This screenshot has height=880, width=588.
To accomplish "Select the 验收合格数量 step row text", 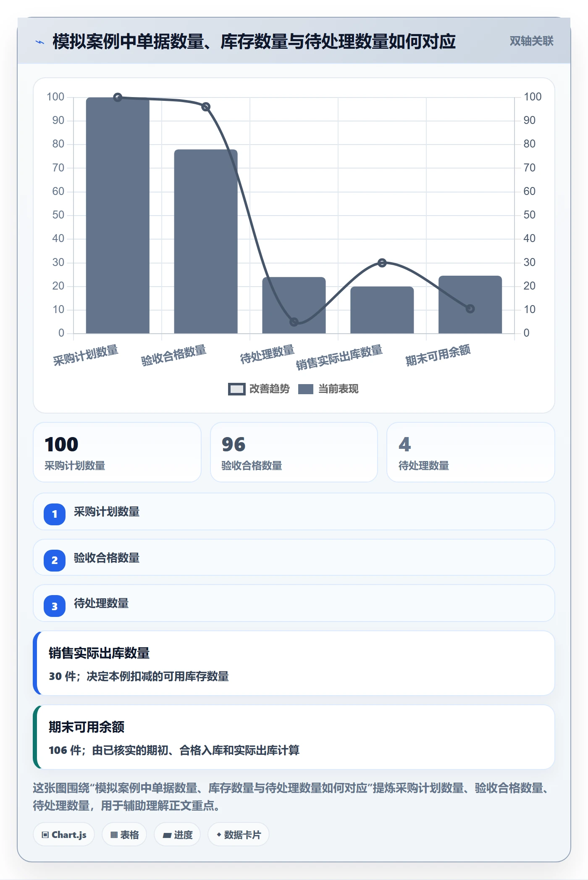I will pos(107,558).
